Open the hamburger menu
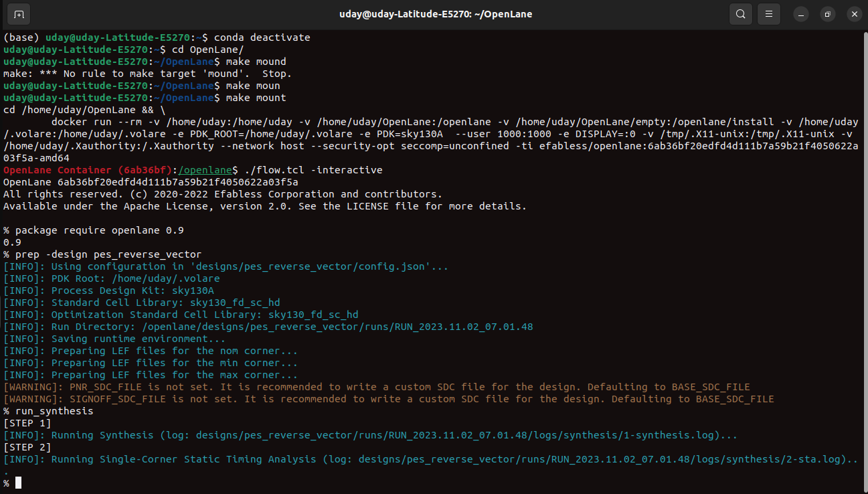This screenshot has width=868, height=494. coord(768,13)
